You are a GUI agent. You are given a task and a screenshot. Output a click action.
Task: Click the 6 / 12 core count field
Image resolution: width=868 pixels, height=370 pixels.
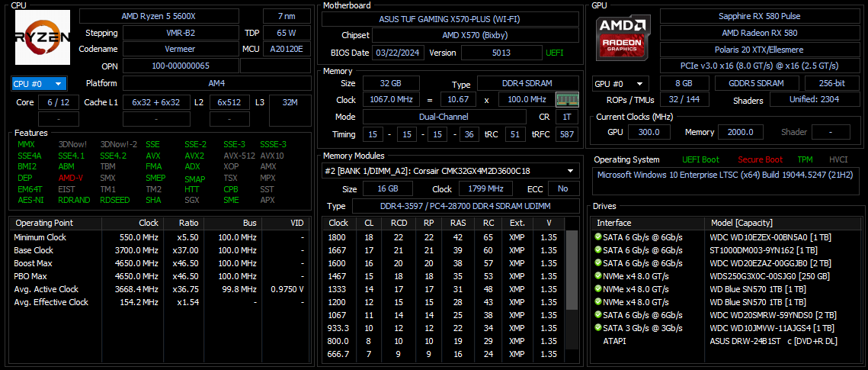(x=59, y=102)
